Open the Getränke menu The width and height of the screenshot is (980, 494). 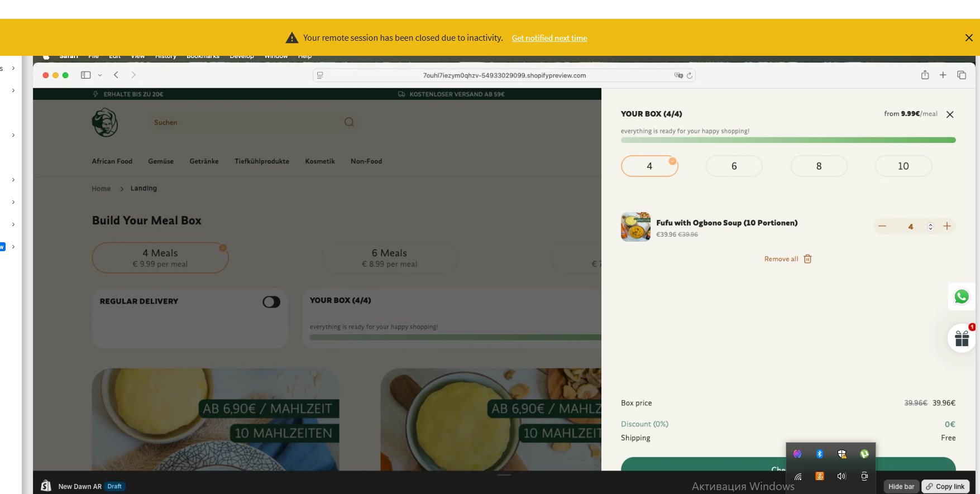click(x=204, y=161)
